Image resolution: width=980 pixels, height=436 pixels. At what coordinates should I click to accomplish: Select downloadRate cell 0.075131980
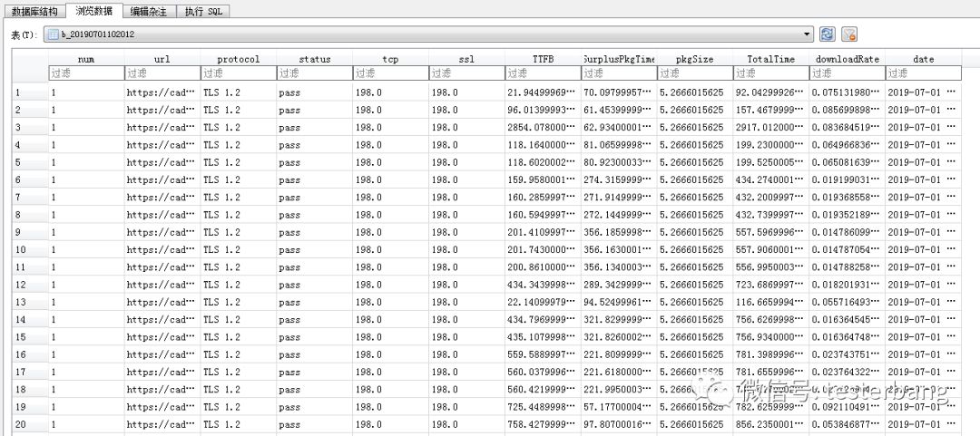click(848, 92)
